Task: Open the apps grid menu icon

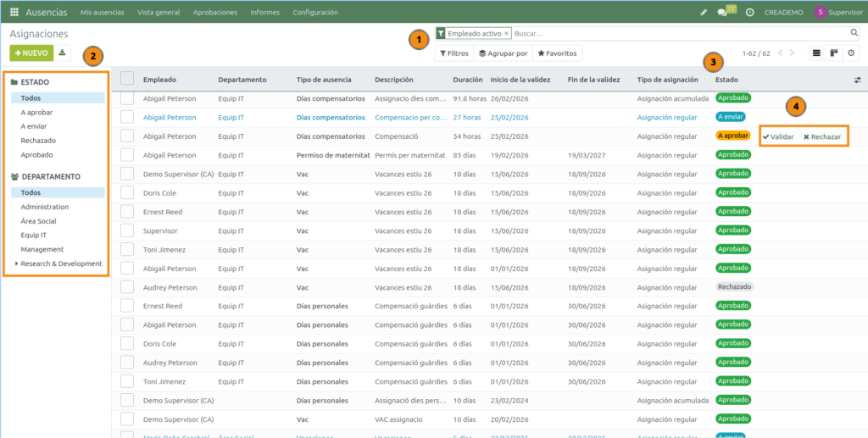Action: (x=14, y=13)
